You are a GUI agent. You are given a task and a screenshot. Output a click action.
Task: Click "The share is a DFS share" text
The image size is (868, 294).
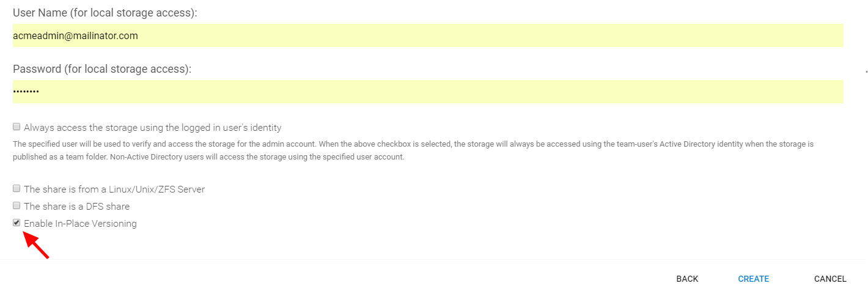tap(77, 207)
